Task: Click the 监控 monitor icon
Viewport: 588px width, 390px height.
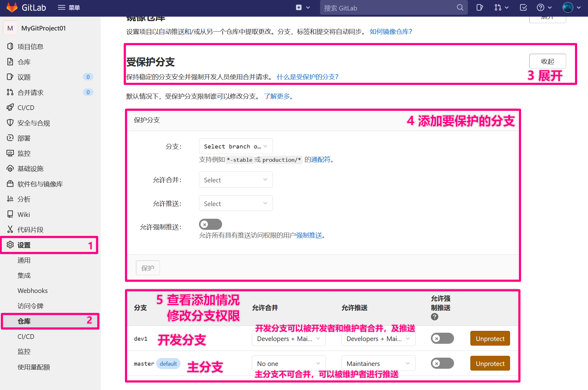Action: [x=10, y=153]
